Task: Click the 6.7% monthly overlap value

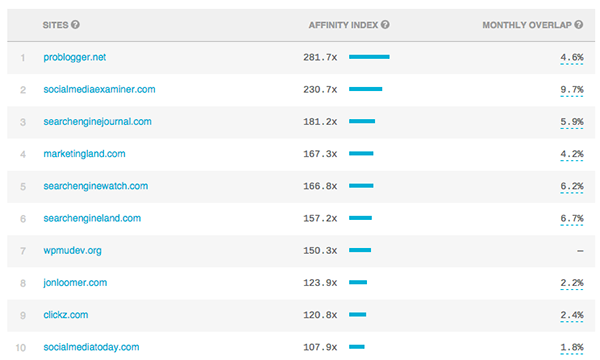Action: pos(572,218)
